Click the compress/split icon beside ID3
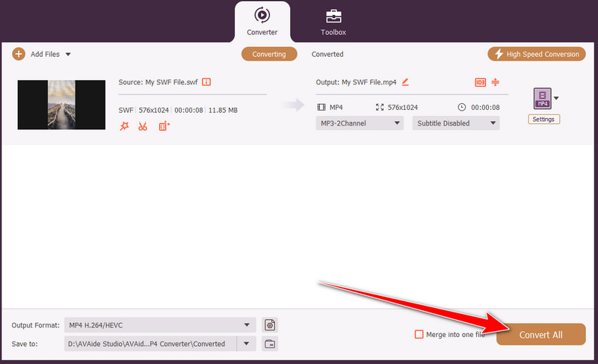This screenshot has height=364, width=598. pyautogui.click(x=495, y=82)
